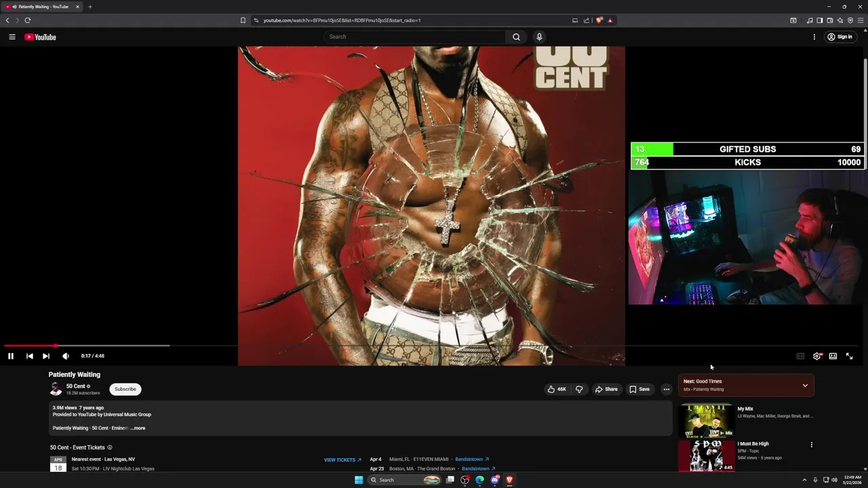
Task: Bookmark this page in the address bar
Action: click(x=243, y=20)
